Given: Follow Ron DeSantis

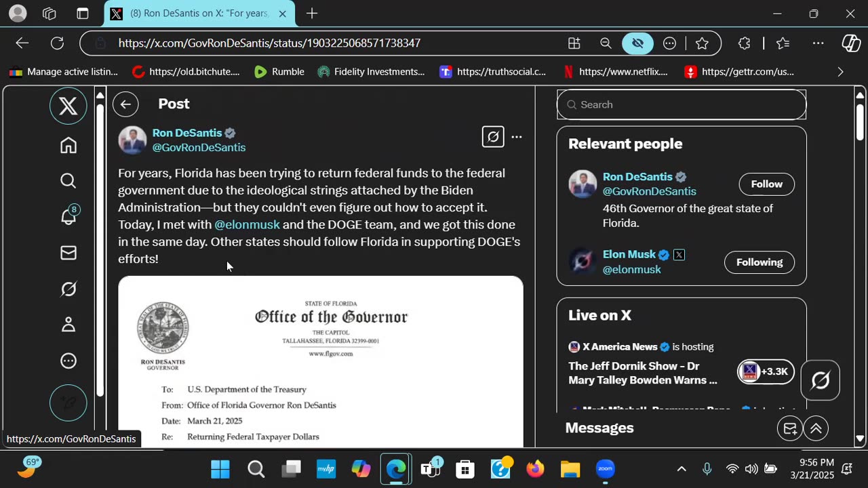Looking at the screenshot, I should pos(766,184).
